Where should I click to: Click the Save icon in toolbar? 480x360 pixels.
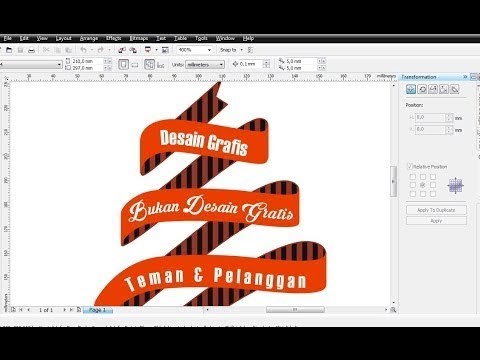click(20, 50)
